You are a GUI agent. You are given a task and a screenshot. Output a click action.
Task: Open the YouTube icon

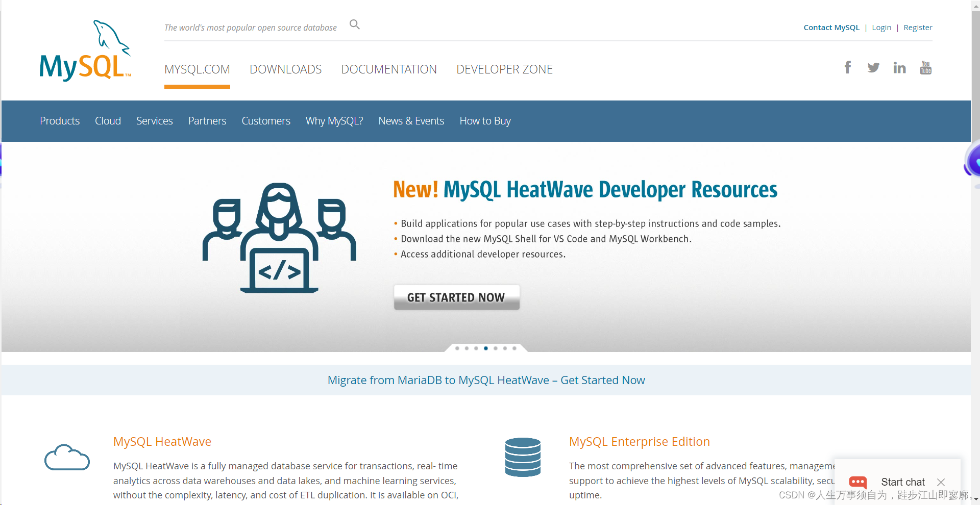[925, 67]
